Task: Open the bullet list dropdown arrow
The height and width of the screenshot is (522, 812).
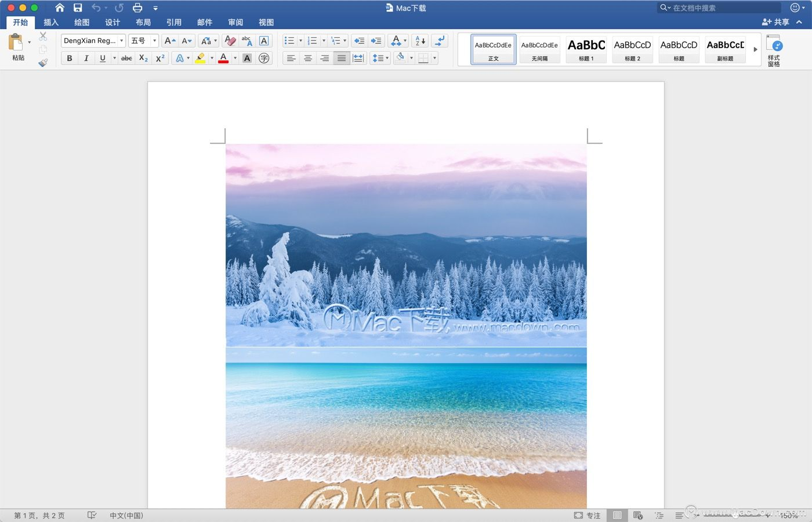Action: [300, 41]
